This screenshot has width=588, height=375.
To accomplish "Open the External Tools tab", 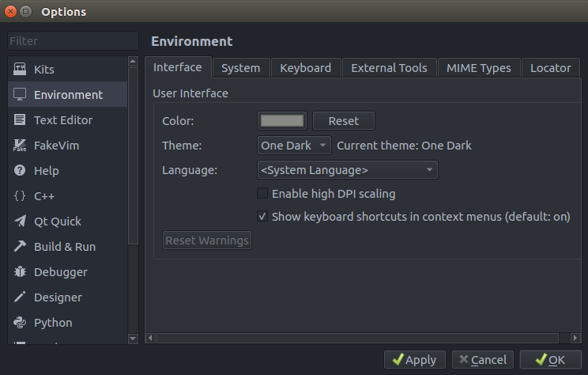I will [x=390, y=68].
